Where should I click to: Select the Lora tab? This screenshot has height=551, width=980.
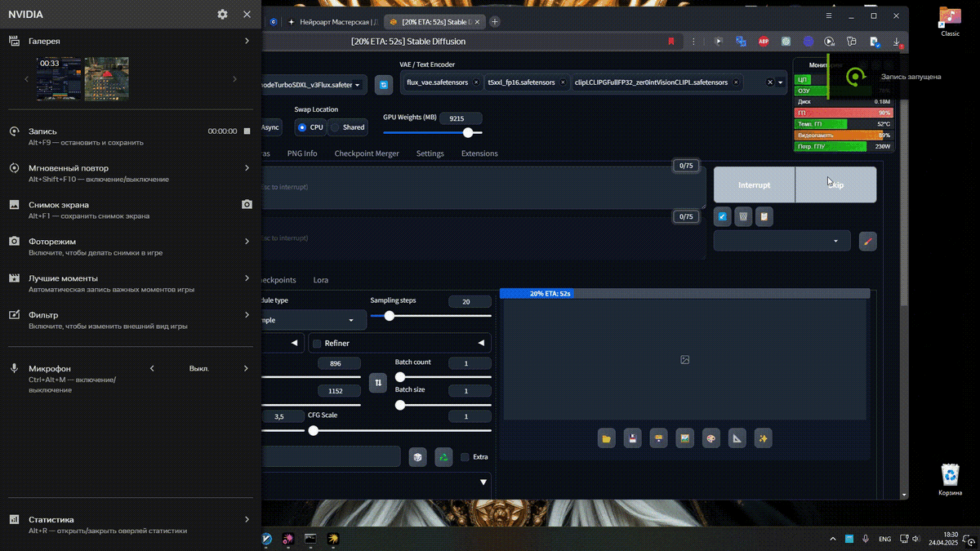[x=321, y=280]
